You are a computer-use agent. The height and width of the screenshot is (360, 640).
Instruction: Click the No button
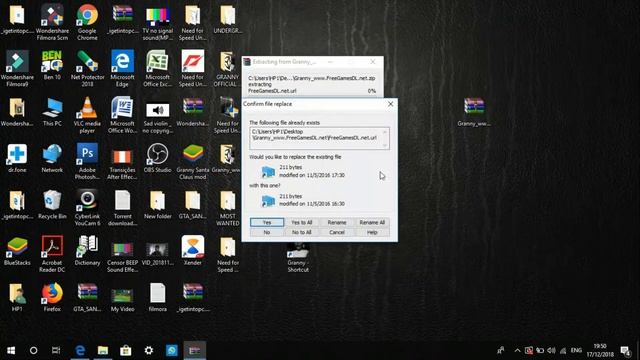[x=267, y=232]
